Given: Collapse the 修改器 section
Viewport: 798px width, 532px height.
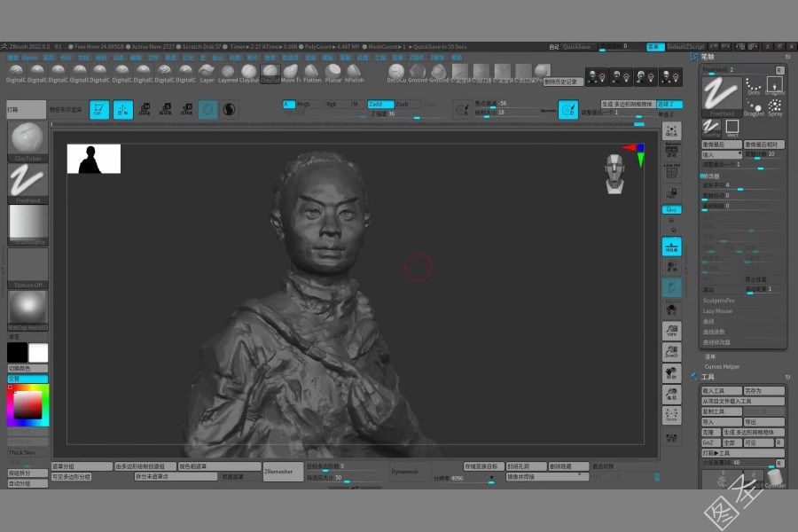Looking at the screenshot, I should (x=710, y=176).
